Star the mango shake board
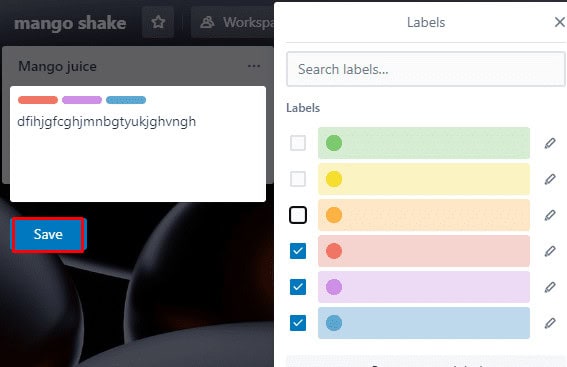This screenshot has width=567, height=367. point(158,22)
